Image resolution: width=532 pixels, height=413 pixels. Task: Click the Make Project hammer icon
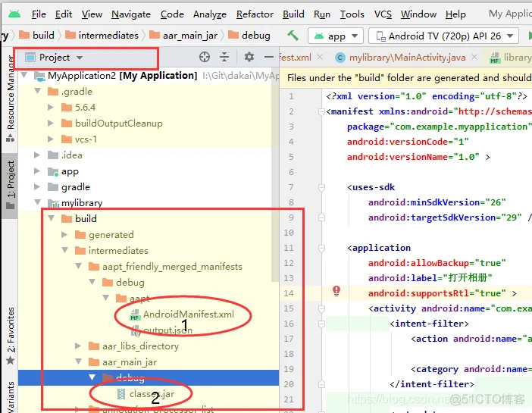293,36
